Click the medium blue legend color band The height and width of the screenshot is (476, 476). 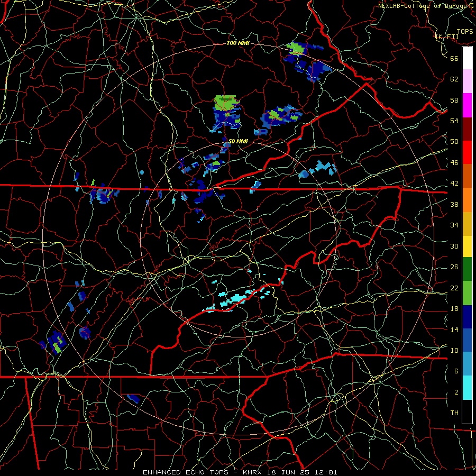467,340
